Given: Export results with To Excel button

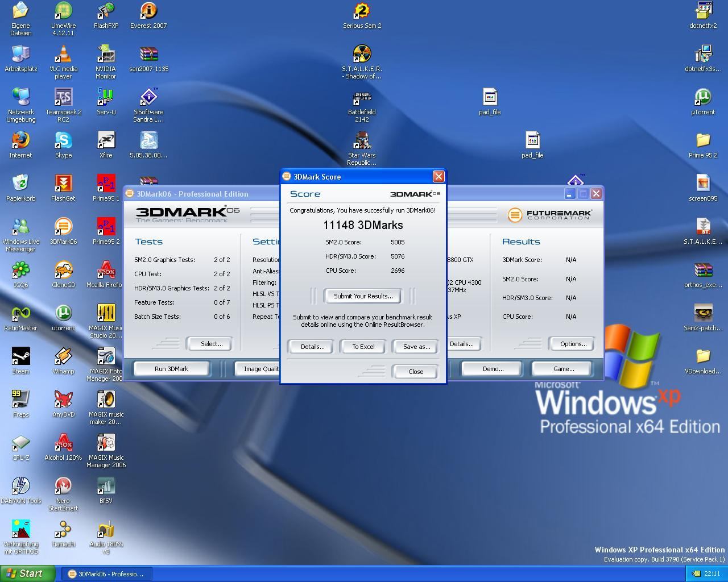Looking at the screenshot, I should [363, 347].
